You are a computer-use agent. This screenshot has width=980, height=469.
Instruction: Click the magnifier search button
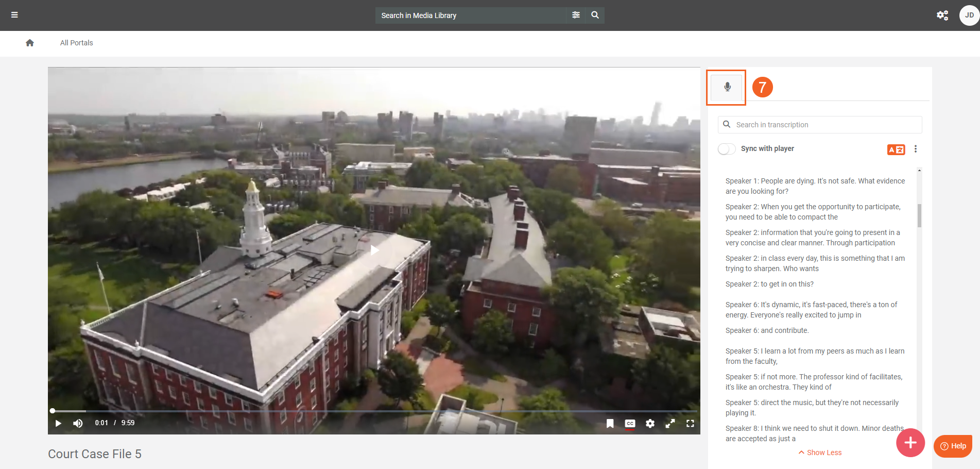coord(595,15)
